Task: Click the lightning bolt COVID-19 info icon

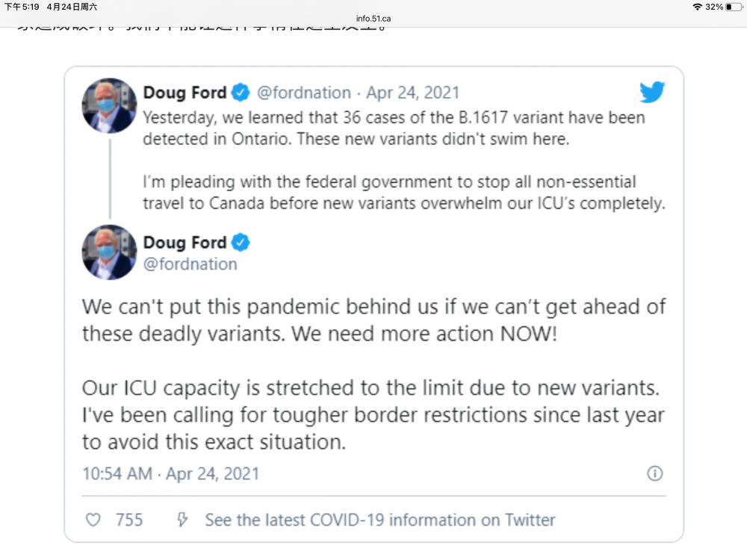Action: point(182,520)
